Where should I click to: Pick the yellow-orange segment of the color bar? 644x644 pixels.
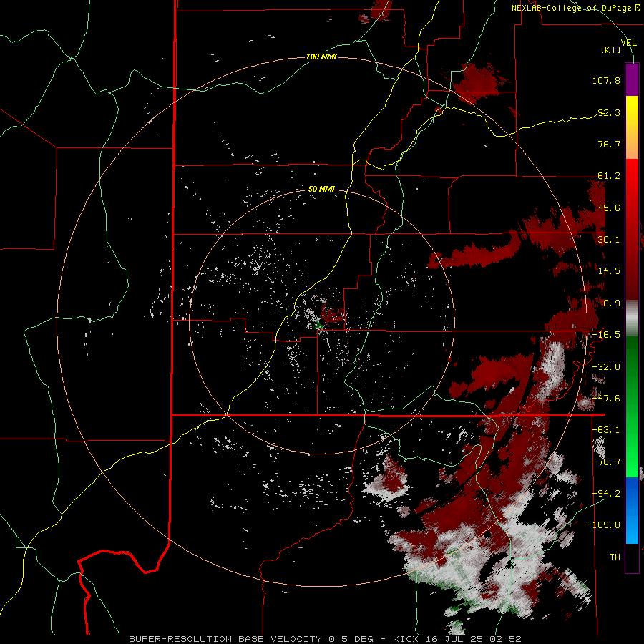[632, 127]
